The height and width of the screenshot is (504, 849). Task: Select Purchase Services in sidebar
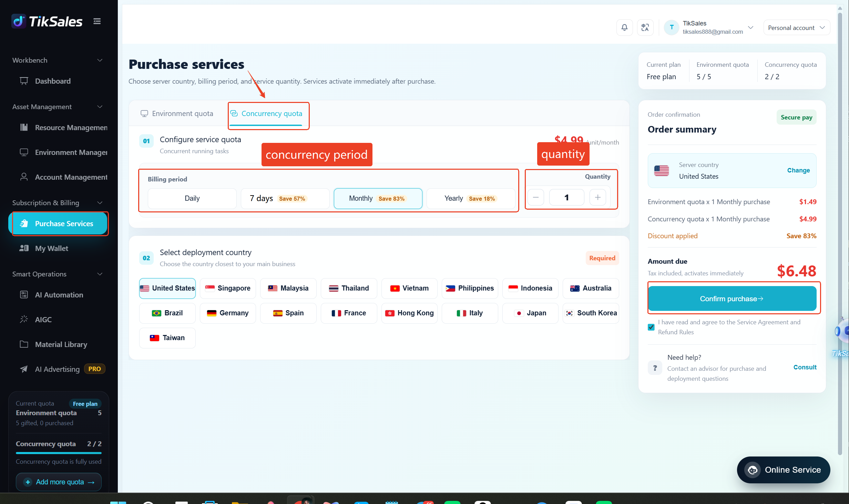pyautogui.click(x=59, y=224)
